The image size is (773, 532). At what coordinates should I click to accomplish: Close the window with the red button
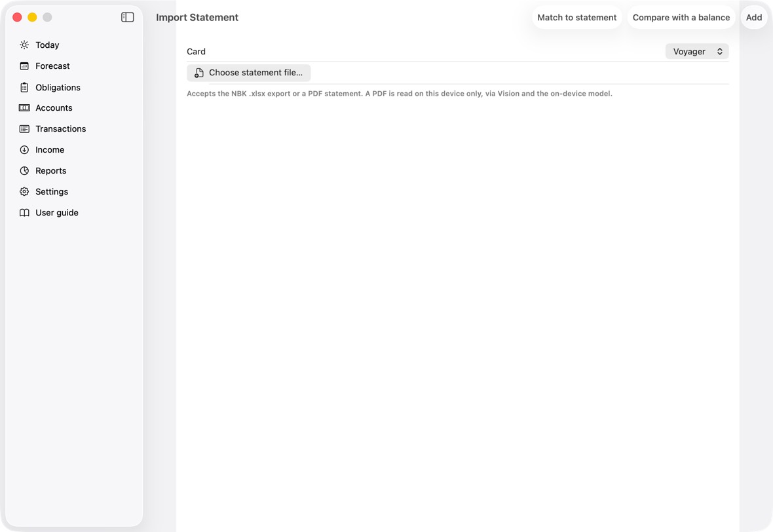click(17, 17)
